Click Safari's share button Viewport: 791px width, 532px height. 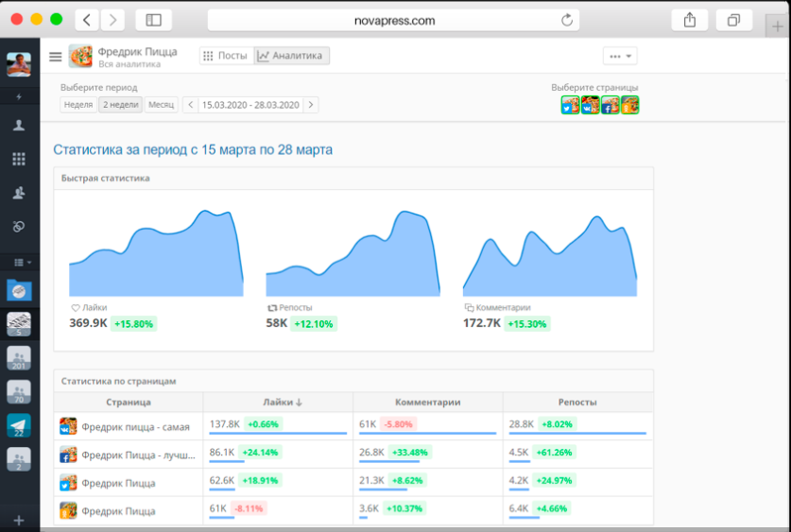pos(690,20)
